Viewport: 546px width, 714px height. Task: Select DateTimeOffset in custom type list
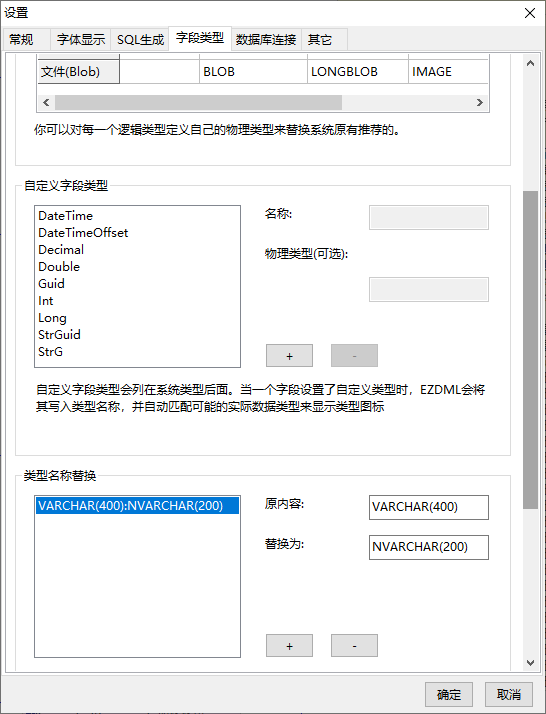(x=137, y=233)
